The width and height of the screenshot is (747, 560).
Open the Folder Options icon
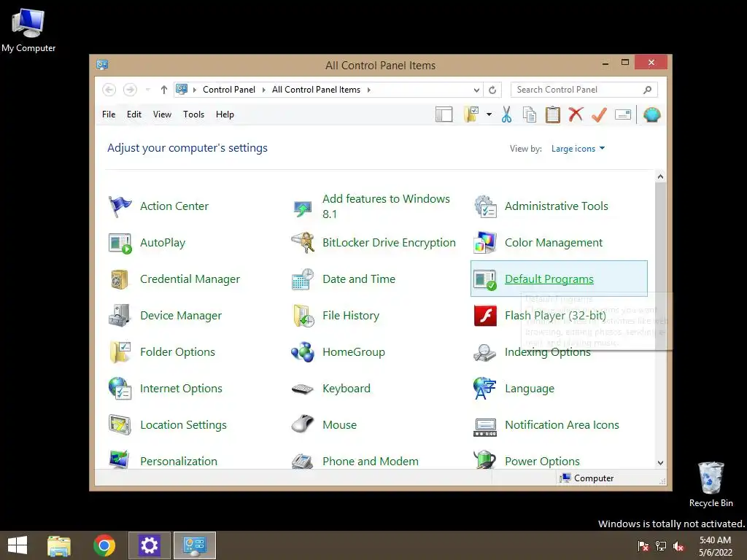click(120, 352)
